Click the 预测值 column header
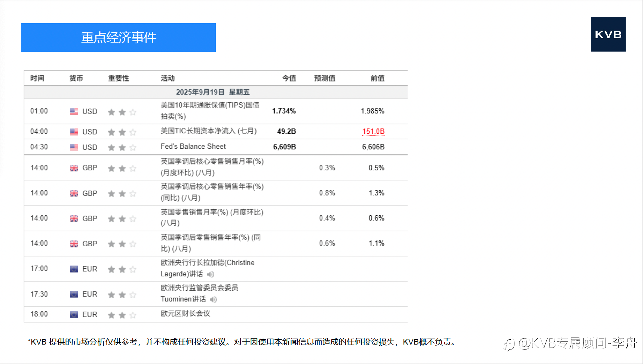This screenshot has height=364, width=644. (x=325, y=78)
